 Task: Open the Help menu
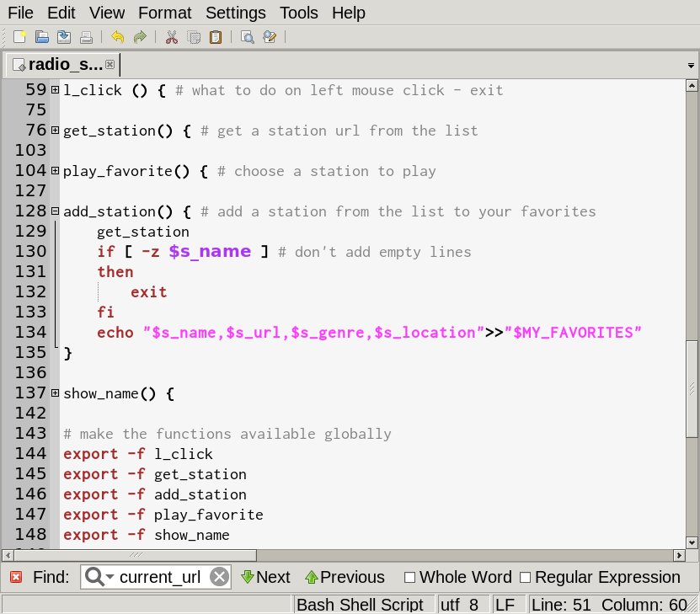348,13
